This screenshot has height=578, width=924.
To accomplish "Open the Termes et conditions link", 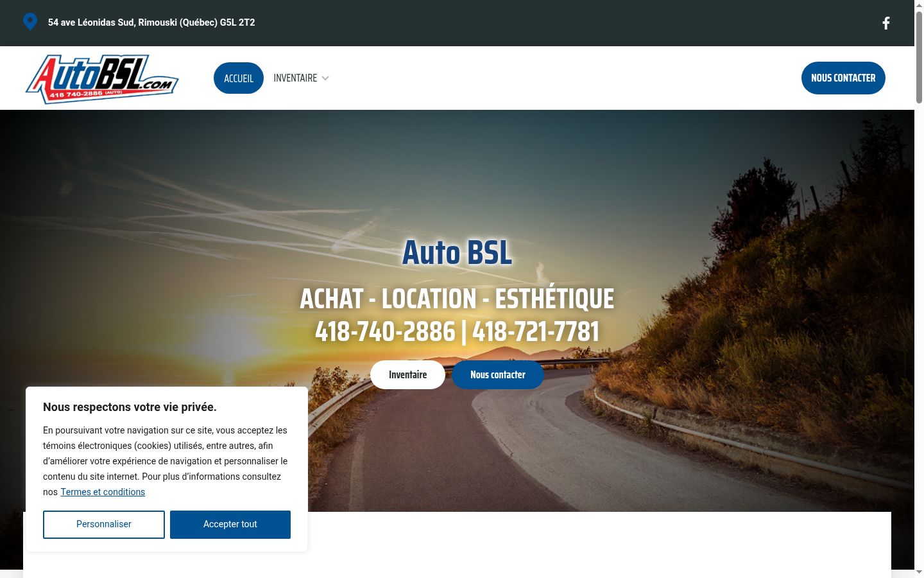I will pyautogui.click(x=103, y=492).
